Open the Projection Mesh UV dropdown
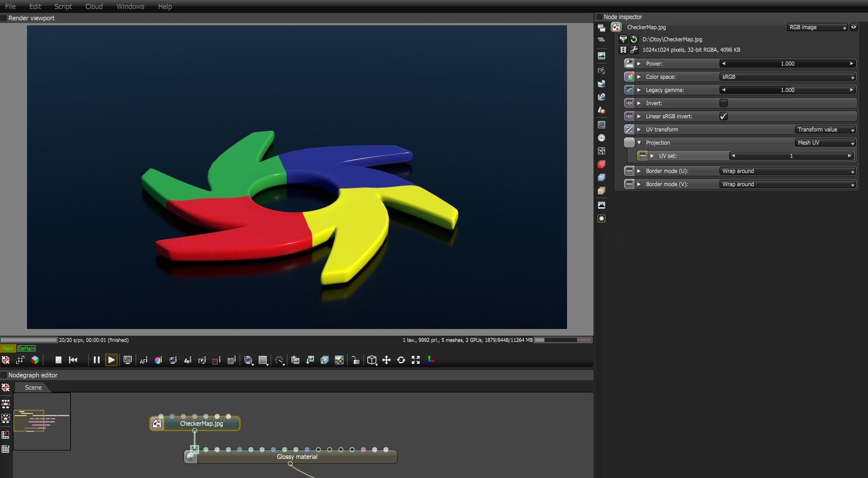 825,143
